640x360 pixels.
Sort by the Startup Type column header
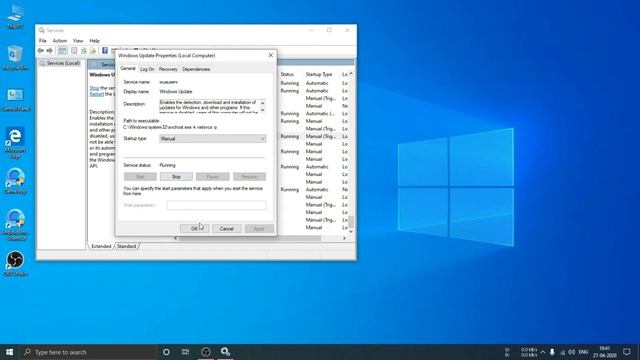pyautogui.click(x=319, y=74)
